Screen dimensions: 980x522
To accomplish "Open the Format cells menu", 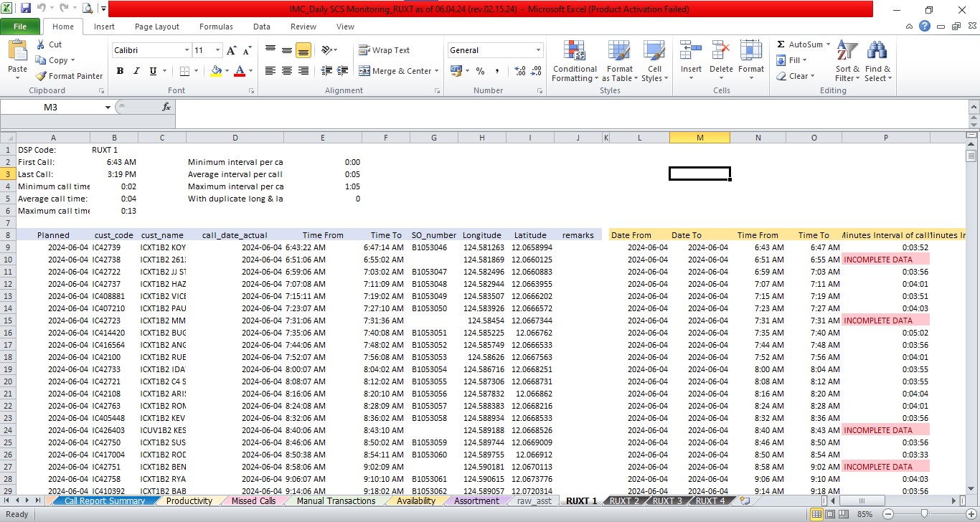I will click(x=751, y=62).
